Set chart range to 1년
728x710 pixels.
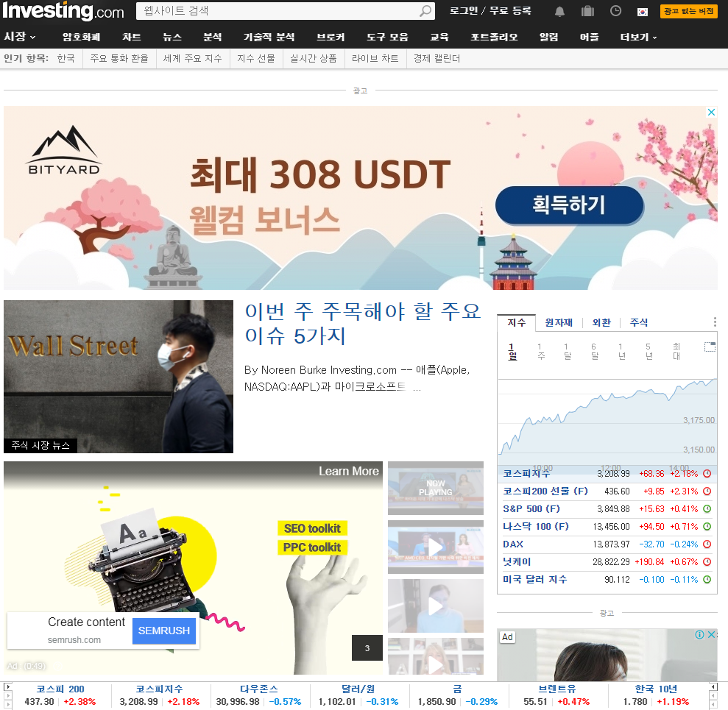pos(622,352)
